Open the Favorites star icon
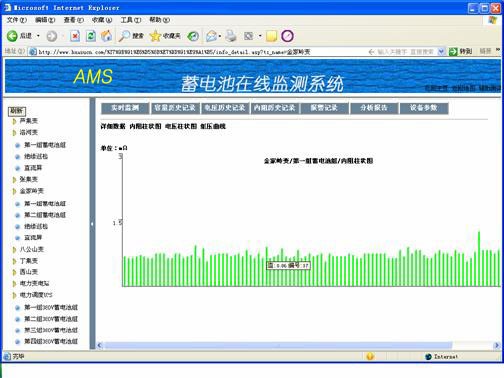504x378 pixels. [x=155, y=36]
